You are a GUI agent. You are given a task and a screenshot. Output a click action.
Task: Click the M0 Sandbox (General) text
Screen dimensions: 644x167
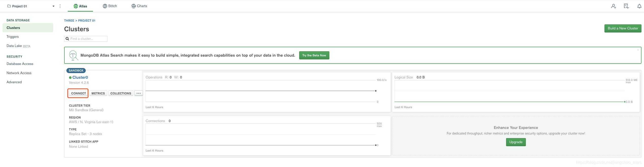(86, 110)
